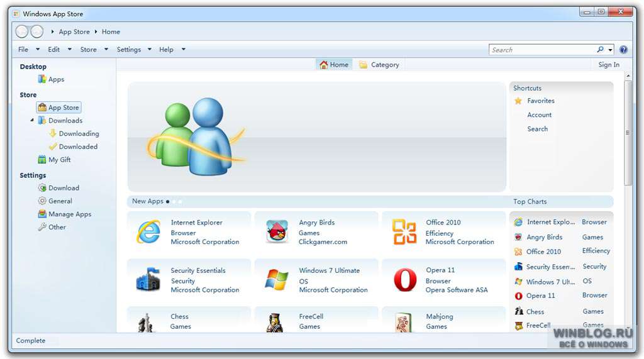The width and height of the screenshot is (644, 359).
Task: Click Opera 11 icon in Top Charts
Action: [518, 295]
